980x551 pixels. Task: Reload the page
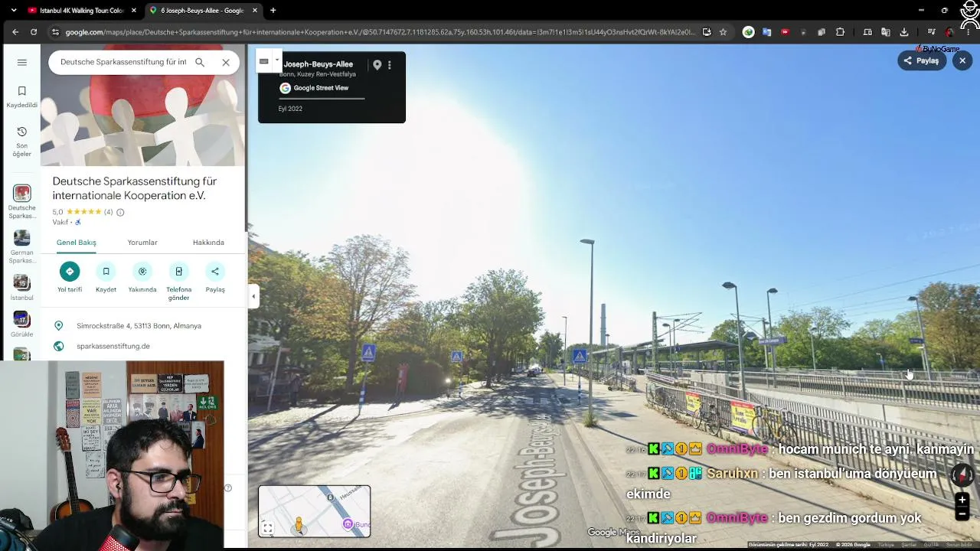pos(34,32)
